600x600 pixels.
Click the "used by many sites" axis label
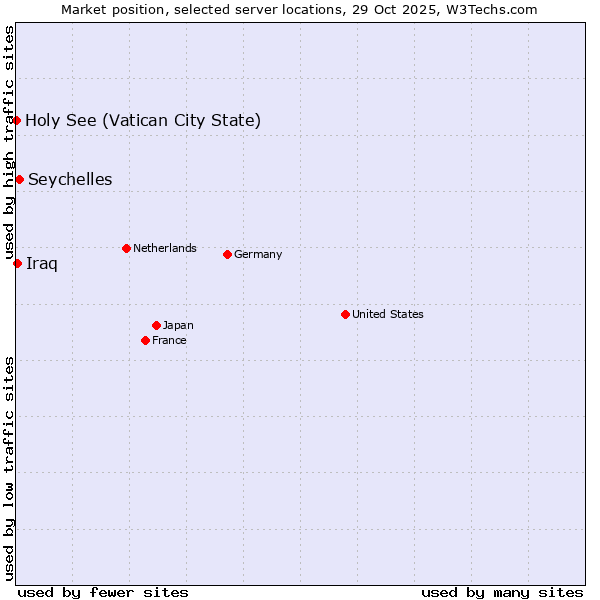pyautogui.click(x=502, y=592)
